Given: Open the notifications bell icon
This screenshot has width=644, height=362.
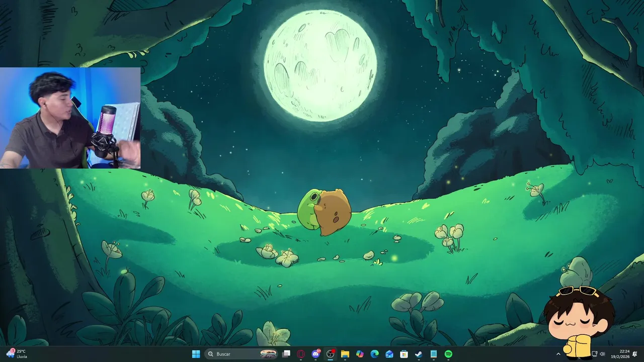Looking at the screenshot, I should [x=635, y=354].
